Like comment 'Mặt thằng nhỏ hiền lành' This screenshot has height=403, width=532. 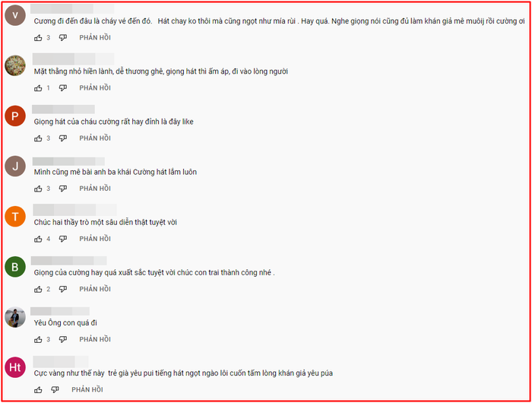[x=38, y=88]
